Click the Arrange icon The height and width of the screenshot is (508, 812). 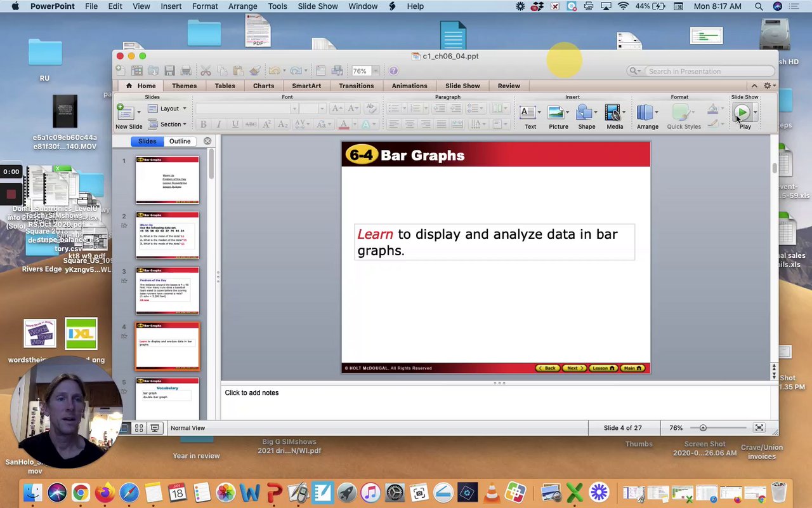point(645,113)
